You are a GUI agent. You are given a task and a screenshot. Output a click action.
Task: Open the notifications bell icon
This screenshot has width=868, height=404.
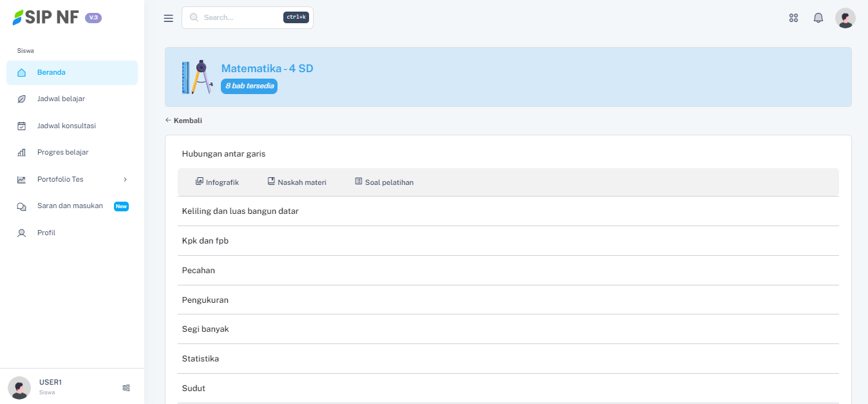tap(818, 18)
